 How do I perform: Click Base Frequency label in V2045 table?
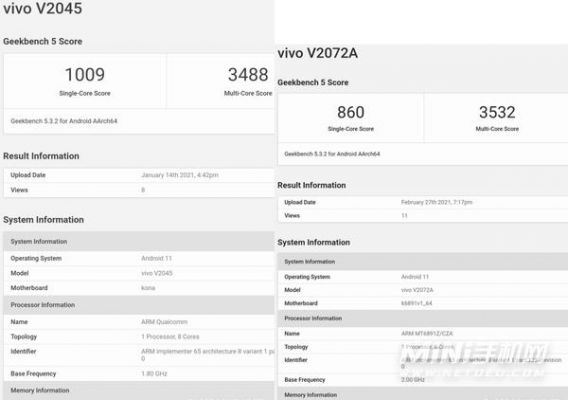tap(33, 374)
